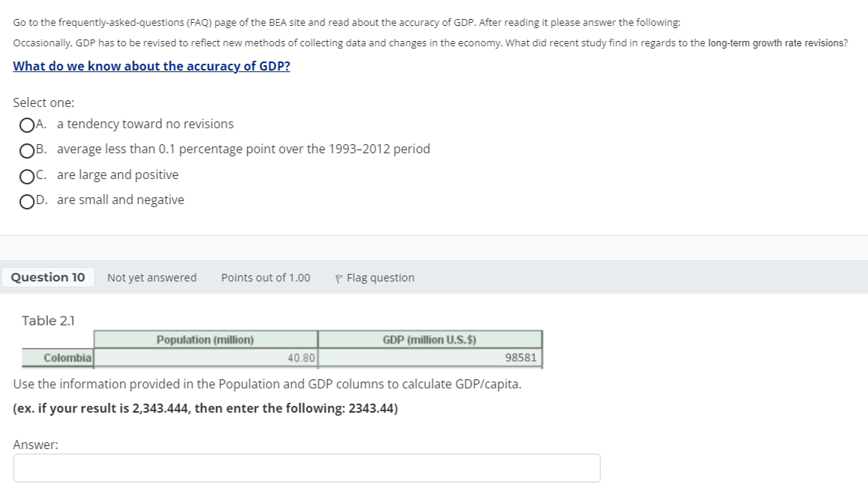This screenshot has width=868, height=490.
Task: Click the Flag question link
Action: click(380, 278)
